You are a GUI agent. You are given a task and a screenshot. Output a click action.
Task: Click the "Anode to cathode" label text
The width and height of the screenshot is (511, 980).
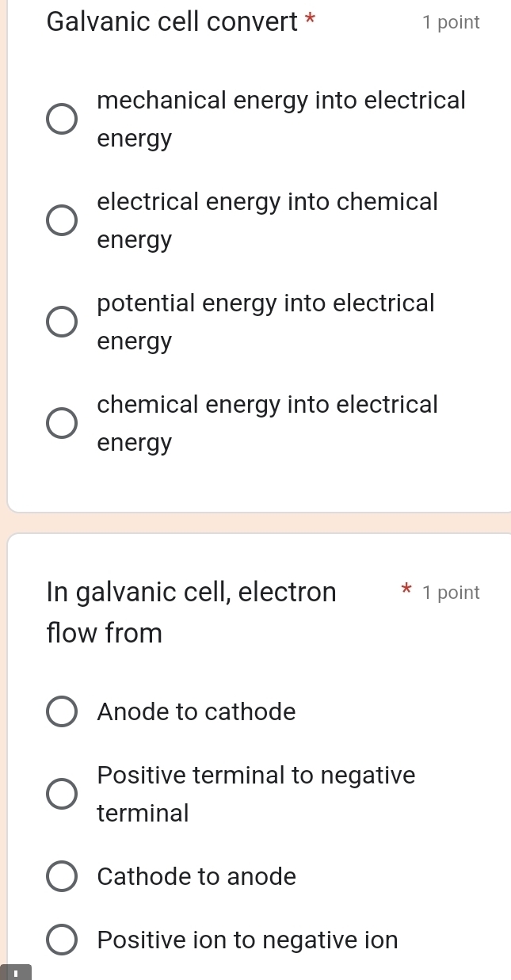point(195,711)
